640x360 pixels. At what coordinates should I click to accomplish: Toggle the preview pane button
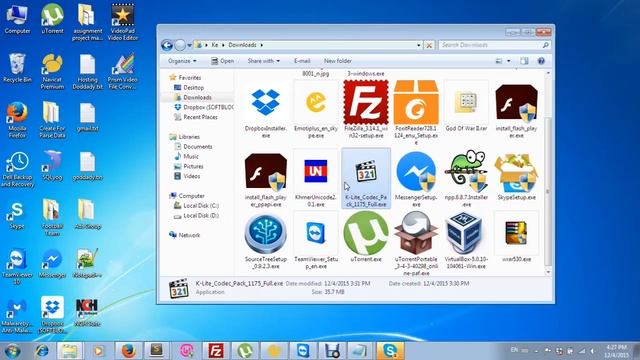coord(524,61)
